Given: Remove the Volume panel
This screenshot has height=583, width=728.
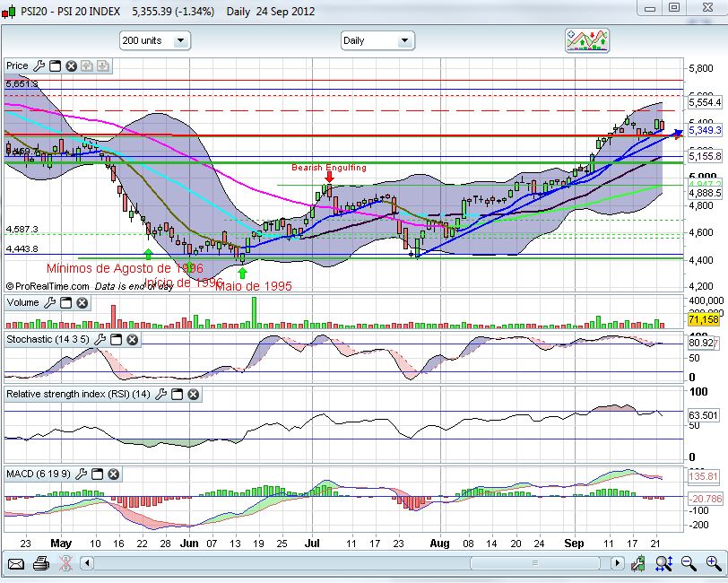Looking at the screenshot, I should [82, 303].
